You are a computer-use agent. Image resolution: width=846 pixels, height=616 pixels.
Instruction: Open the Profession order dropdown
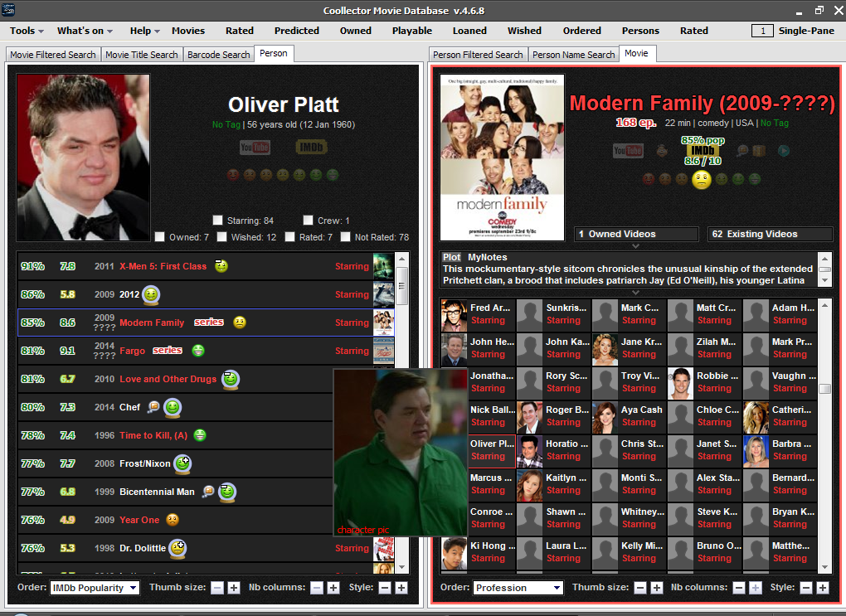click(518, 588)
